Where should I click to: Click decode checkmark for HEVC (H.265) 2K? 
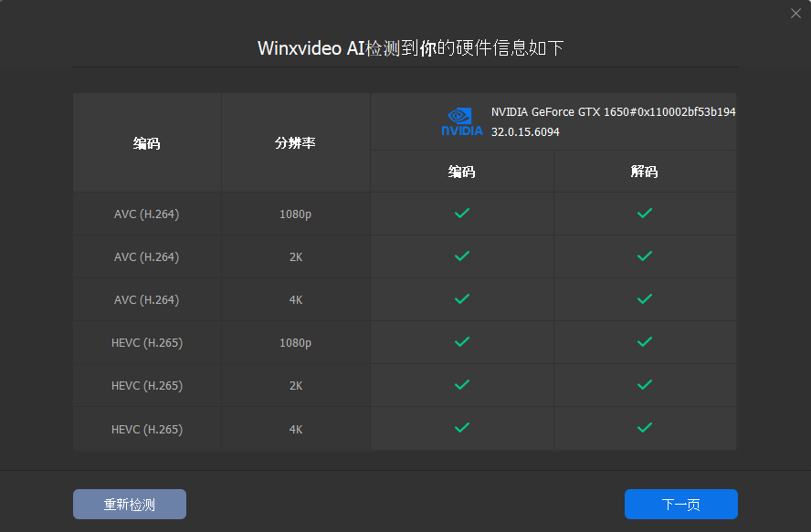tap(645, 385)
